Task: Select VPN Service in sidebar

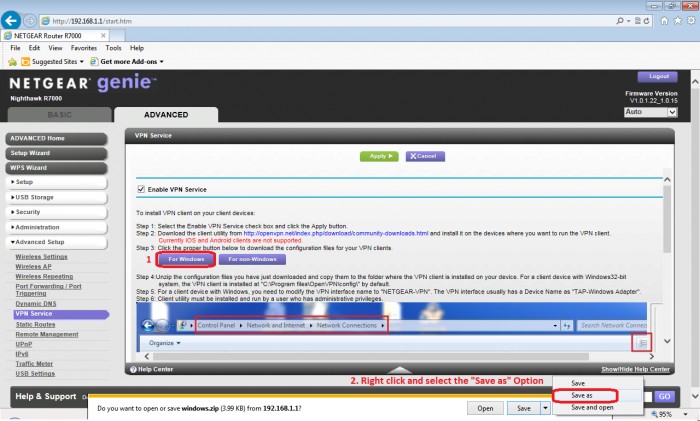Action: pyautogui.click(x=61, y=314)
